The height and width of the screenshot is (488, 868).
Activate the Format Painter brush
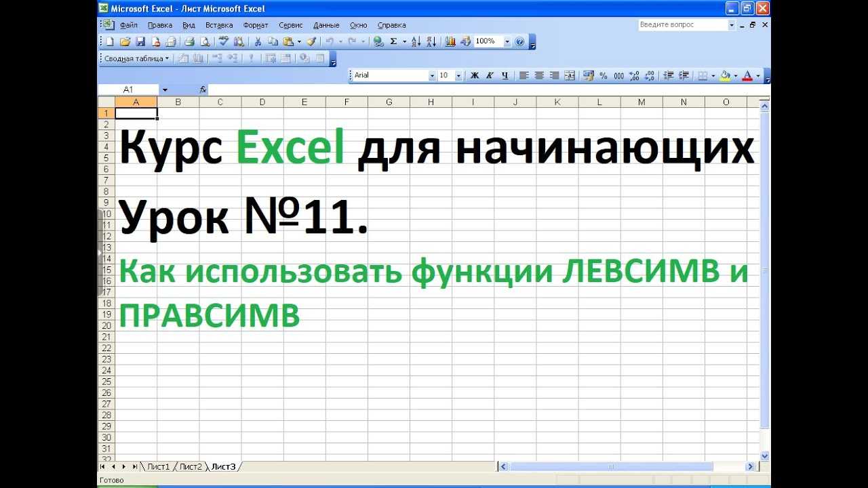[x=311, y=41]
